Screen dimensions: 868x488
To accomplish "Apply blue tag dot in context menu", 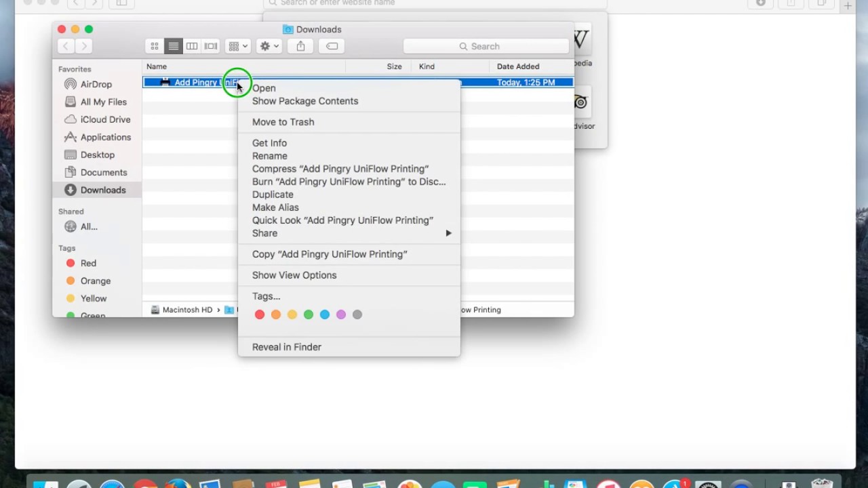I will point(325,314).
